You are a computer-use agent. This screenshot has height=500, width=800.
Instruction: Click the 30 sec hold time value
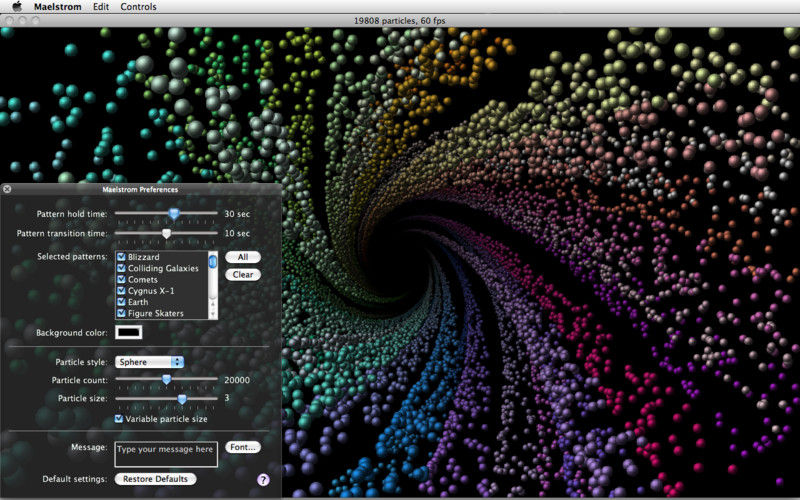click(237, 214)
